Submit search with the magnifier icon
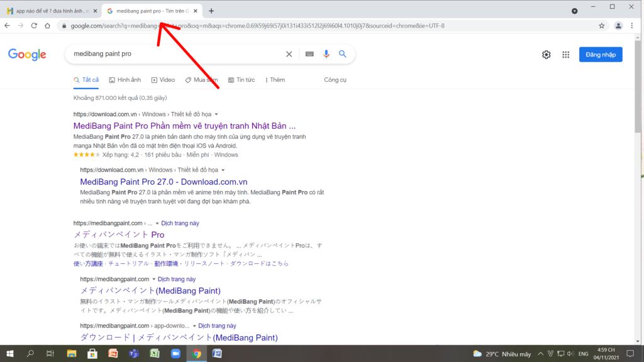Screen dimensions: 644x362 pos(343,54)
